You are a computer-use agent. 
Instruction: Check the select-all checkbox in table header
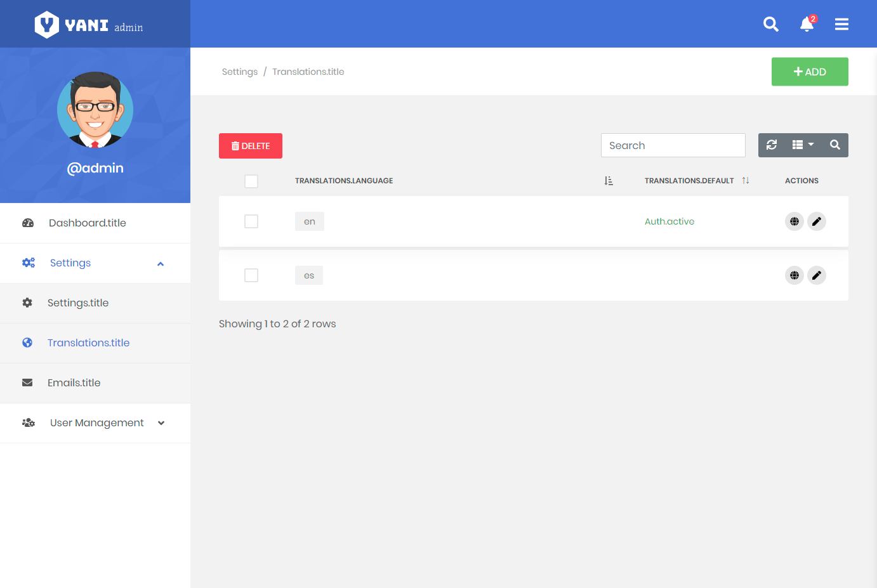click(x=251, y=181)
